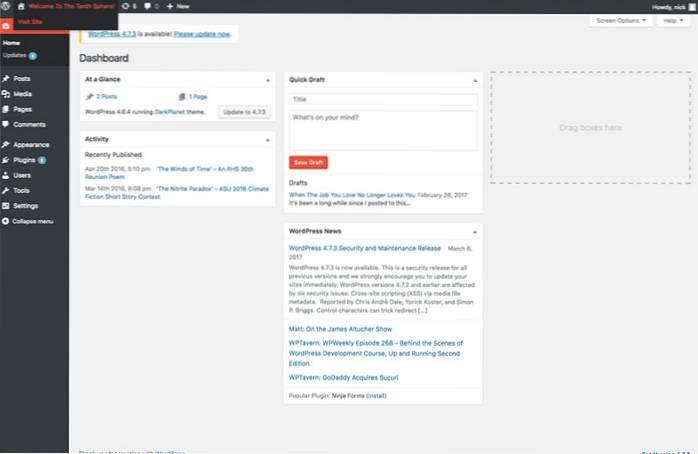The image size is (698, 454).
Task: Click the What's on your mind textarea
Action: (x=383, y=130)
